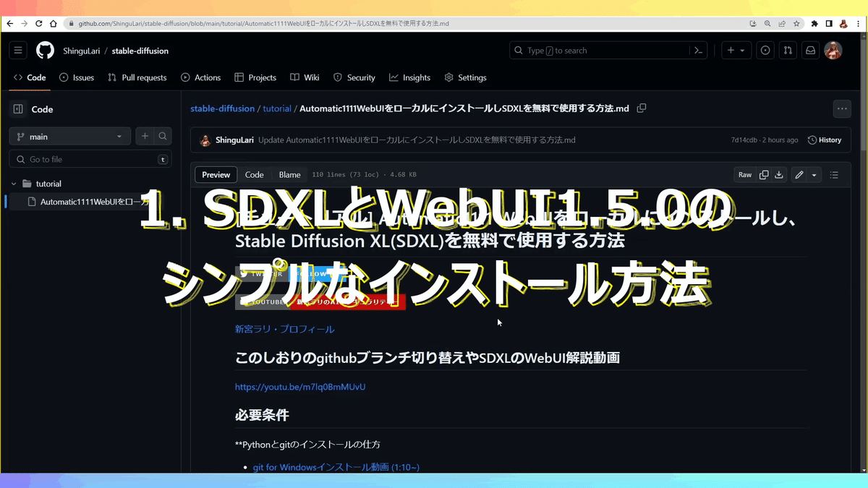The image size is (868, 488).
Task: Open the create new plus menu
Action: pyautogui.click(x=736, y=51)
